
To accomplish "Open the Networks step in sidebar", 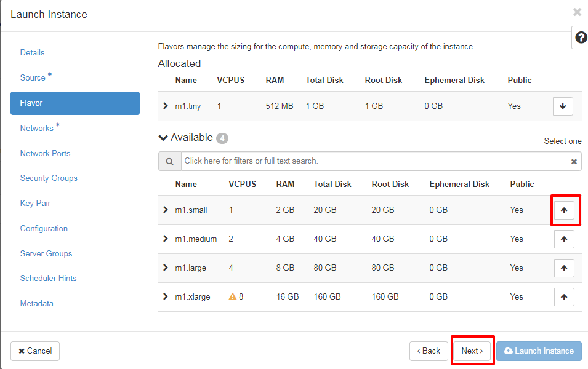I will coord(37,128).
